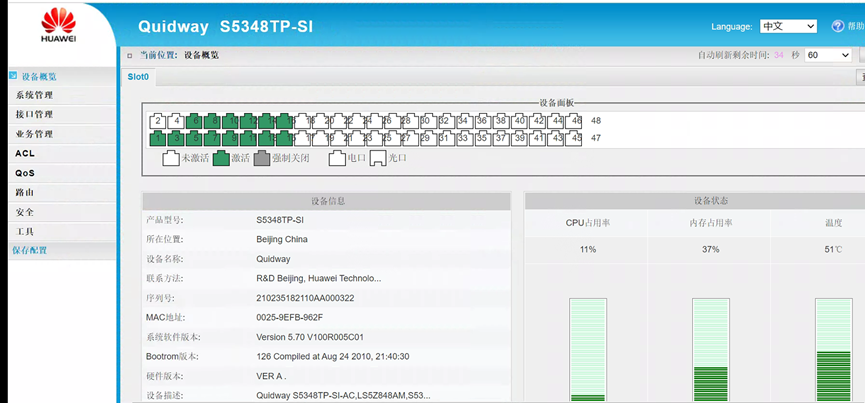Select port 4 on the device panel
Viewport: 865px width, 403px height.
(176, 121)
